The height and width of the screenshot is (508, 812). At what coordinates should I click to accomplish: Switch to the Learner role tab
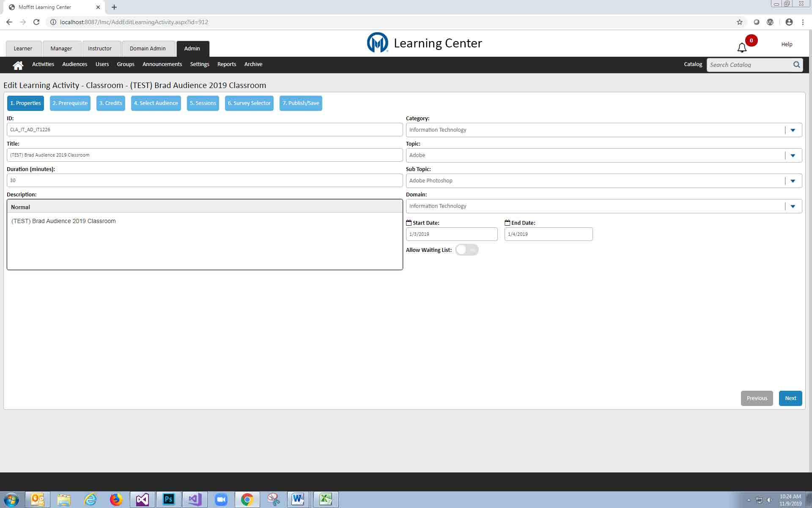coord(23,49)
